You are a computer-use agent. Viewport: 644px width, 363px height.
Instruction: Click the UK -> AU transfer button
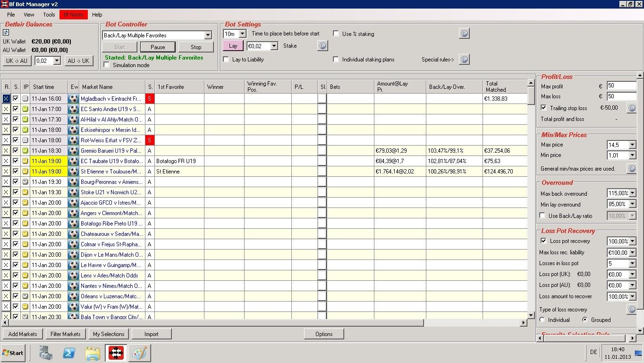17,61
